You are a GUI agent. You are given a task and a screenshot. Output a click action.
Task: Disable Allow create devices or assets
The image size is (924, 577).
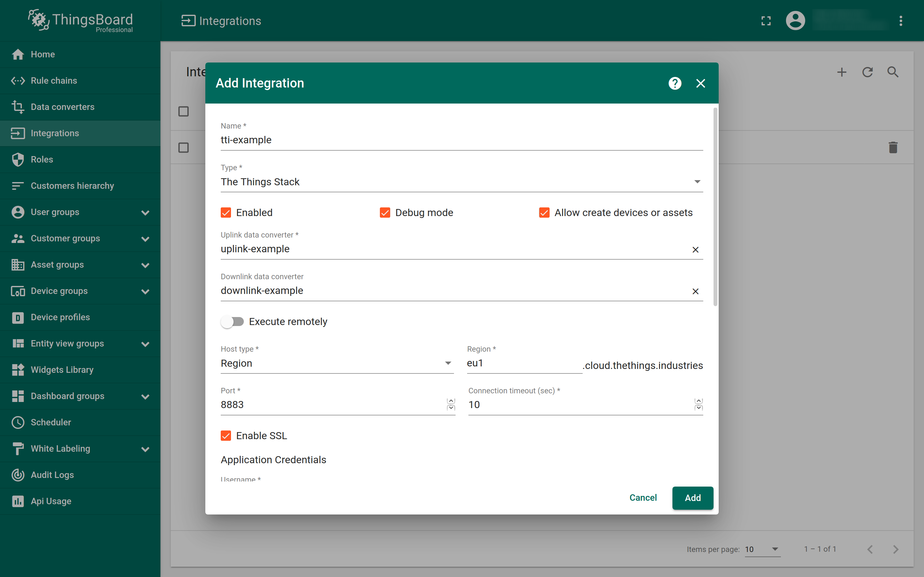545,213
